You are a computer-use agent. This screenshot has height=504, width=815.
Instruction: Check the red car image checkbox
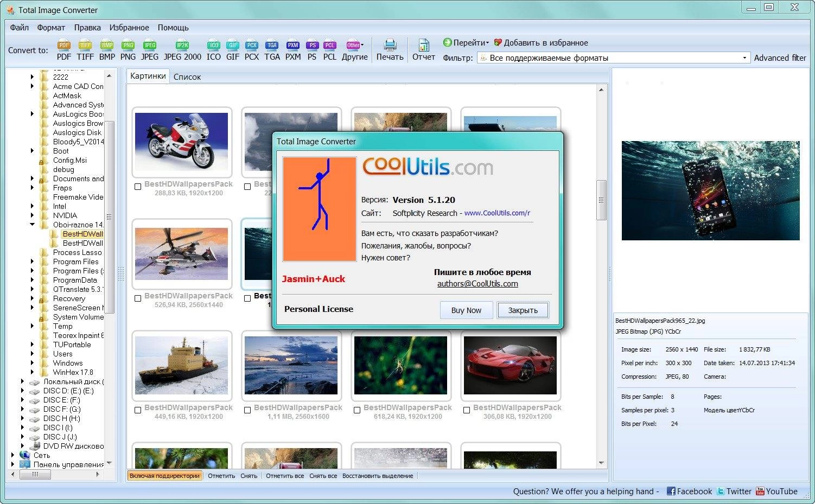pos(467,410)
